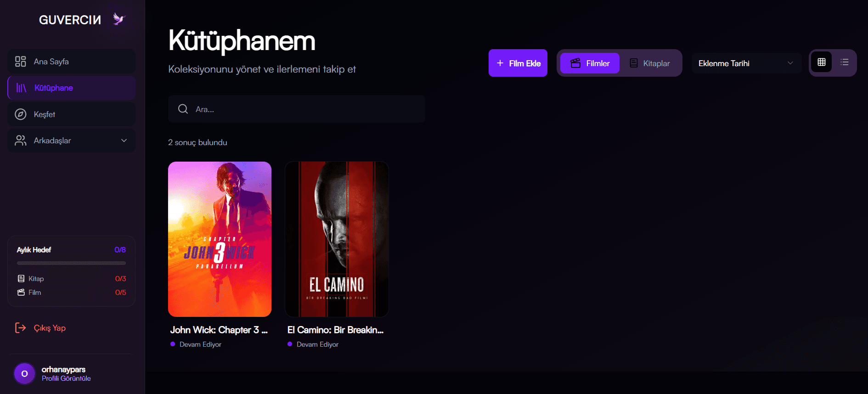Screen dimensions: 868x394
Task: Switch to grid view layout
Action: click(822, 62)
